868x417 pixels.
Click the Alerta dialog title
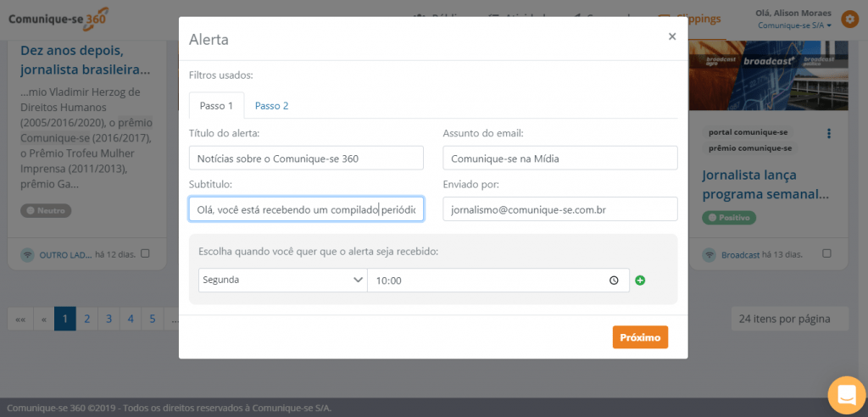pos(209,40)
